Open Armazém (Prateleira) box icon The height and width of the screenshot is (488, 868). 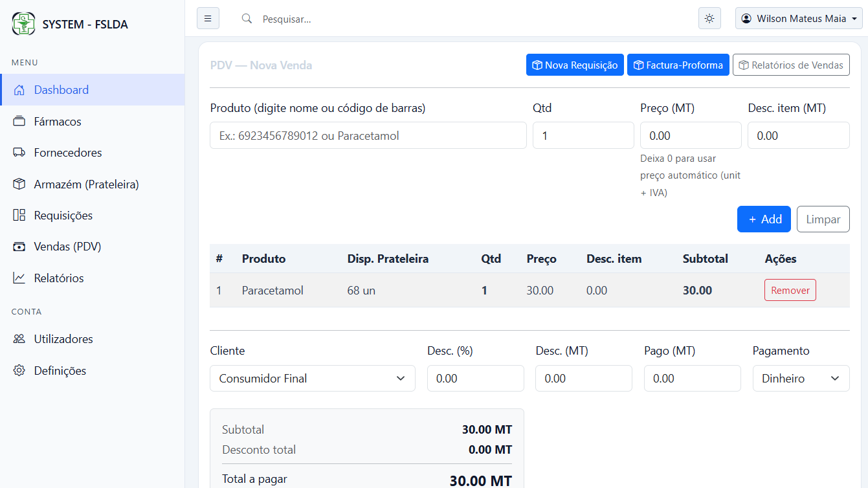click(x=19, y=184)
